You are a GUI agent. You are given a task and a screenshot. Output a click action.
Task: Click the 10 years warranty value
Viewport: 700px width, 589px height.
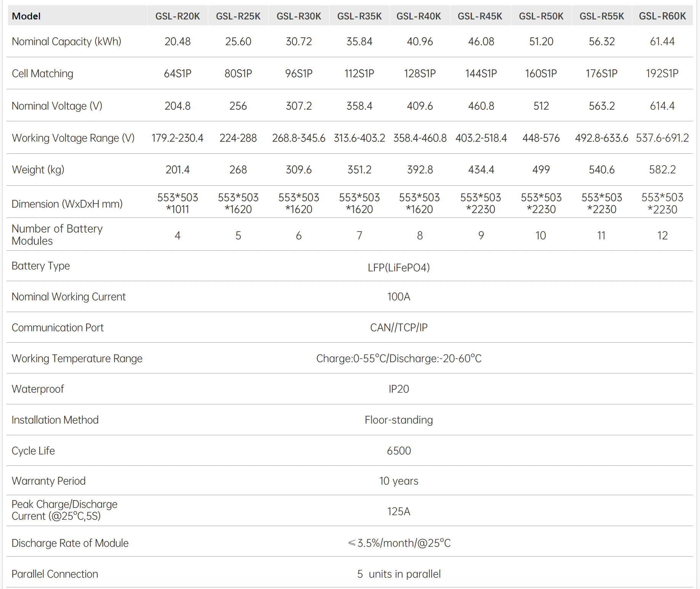pos(398,481)
